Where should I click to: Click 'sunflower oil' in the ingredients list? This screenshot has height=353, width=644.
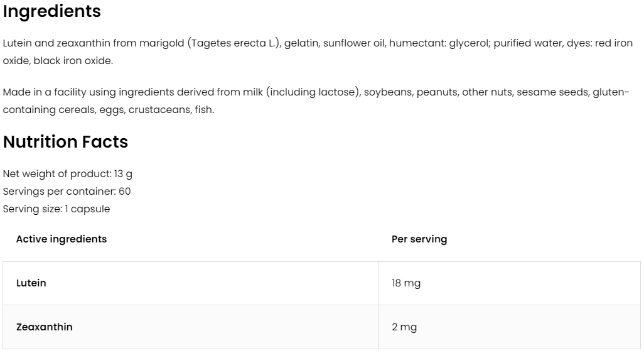click(x=353, y=43)
